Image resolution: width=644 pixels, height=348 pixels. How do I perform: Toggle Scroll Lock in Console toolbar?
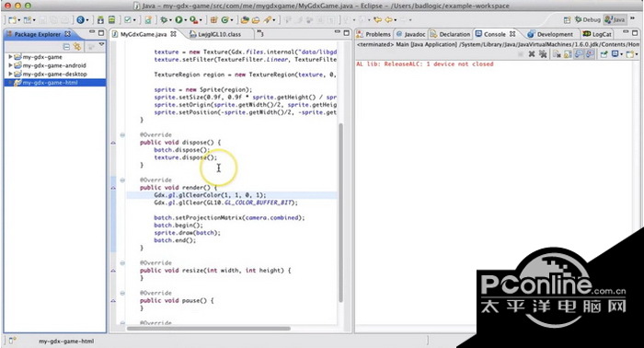click(x=568, y=53)
